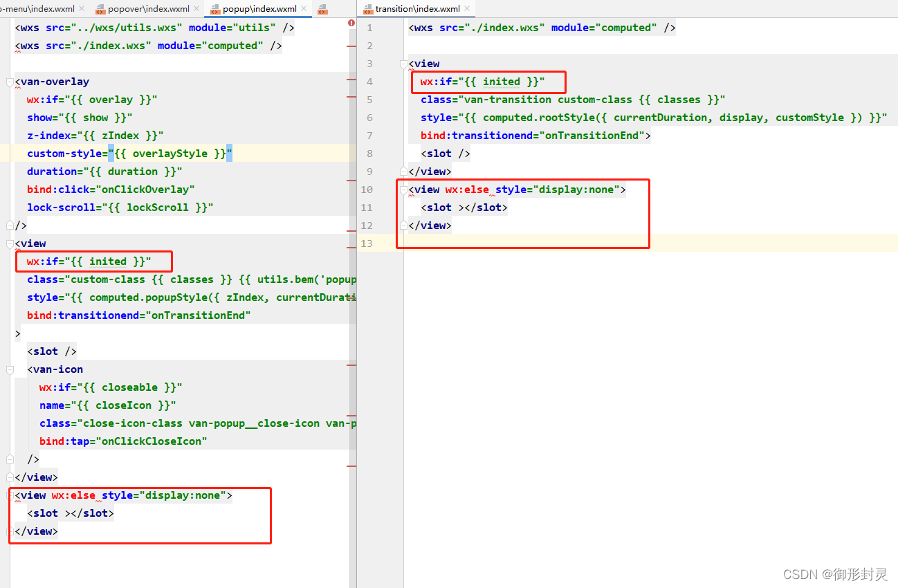The width and height of the screenshot is (898, 588).
Task: Click line number 13 in transition file gutter
Action: [367, 244]
